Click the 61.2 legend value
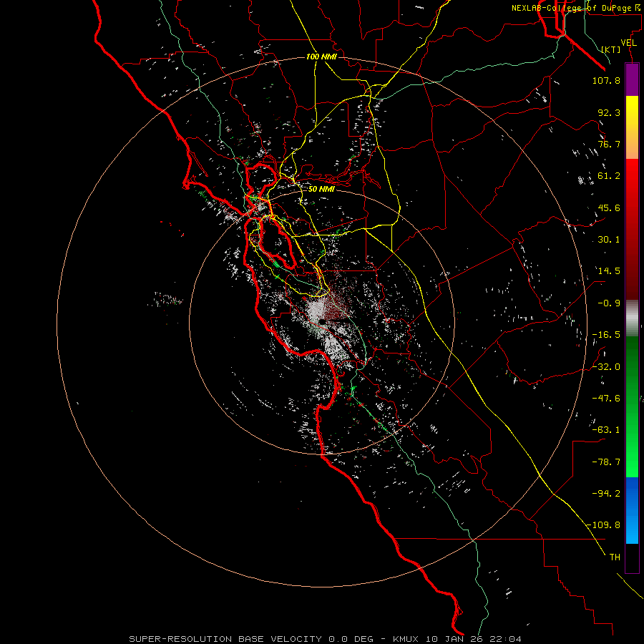644x644 pixels. pos(609,176)
